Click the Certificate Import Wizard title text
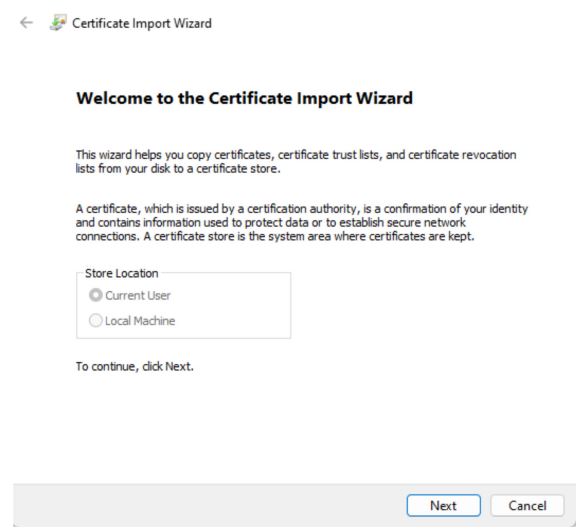 (x=142, y=23)
